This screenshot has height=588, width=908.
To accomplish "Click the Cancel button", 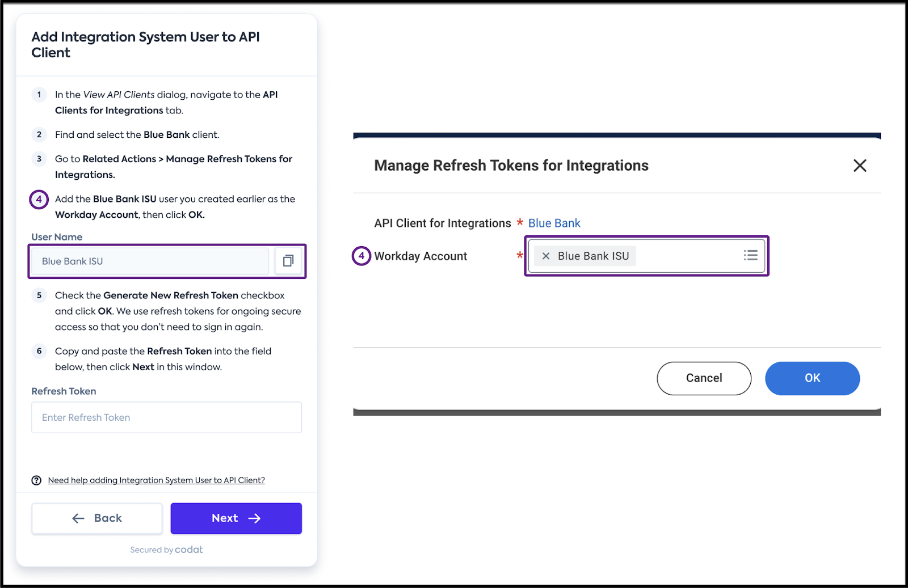I will pyautogui.click(x=704, y=378).
